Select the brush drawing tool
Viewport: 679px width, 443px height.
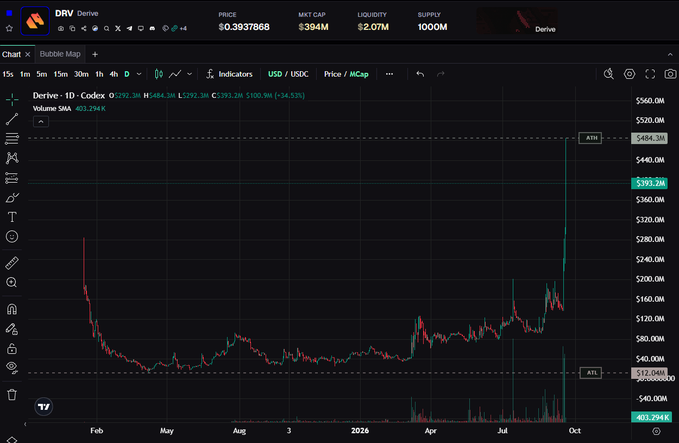pyautogui.click(x=12, y=197)
